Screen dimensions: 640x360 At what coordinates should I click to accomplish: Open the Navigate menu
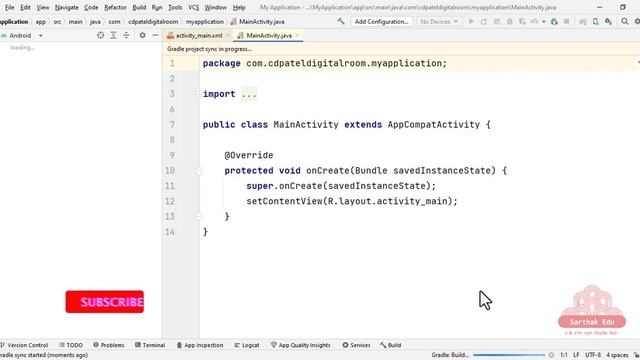tap(67, 7)
